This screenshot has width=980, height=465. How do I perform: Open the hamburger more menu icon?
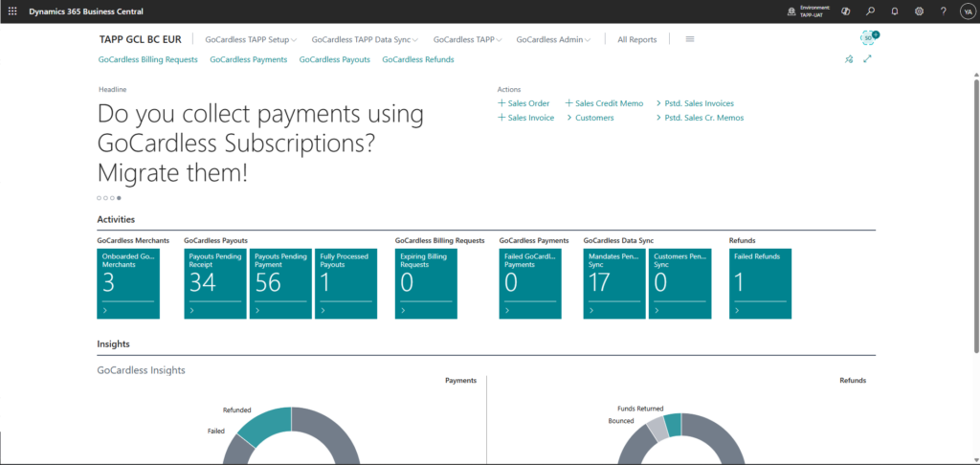pos(690,38)
